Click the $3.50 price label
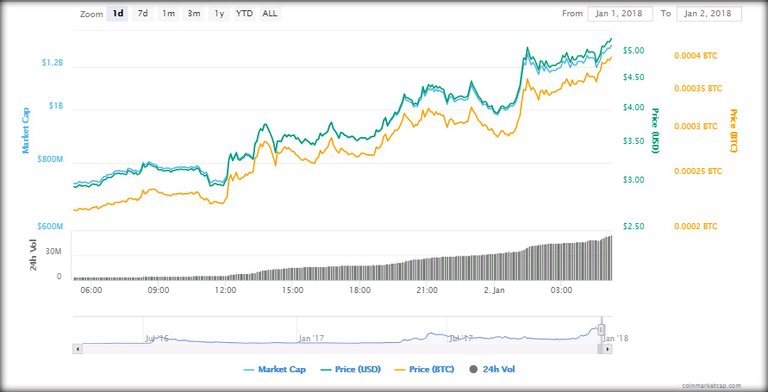Image resolution: width=768 pixels, height=392 pixels. tap(633, 141)
